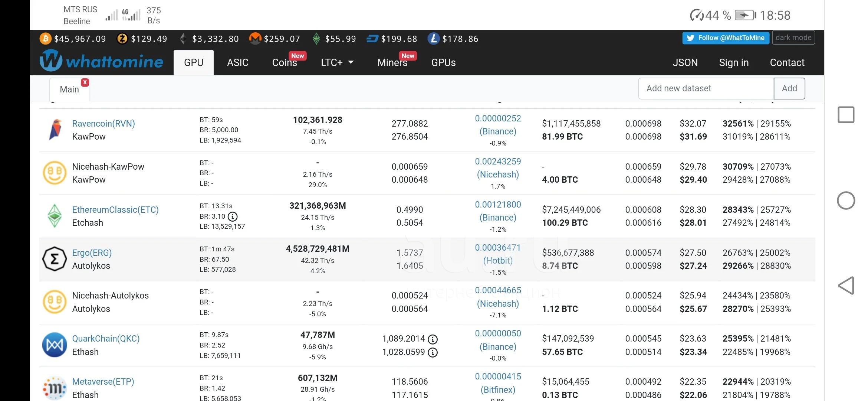Viewport: 868px width, 401px height.
Task: Click Nicehash-KawPow volume 4.00 BTC
Action: point(560,180)
